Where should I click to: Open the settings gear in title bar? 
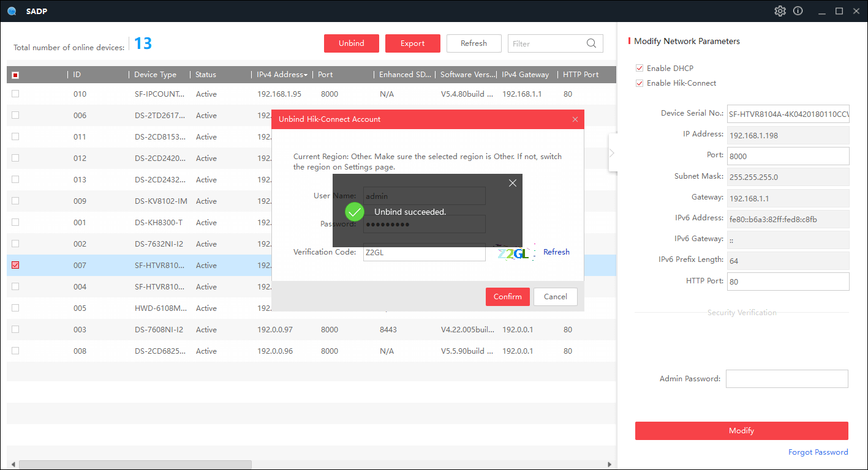coord(780,11)
